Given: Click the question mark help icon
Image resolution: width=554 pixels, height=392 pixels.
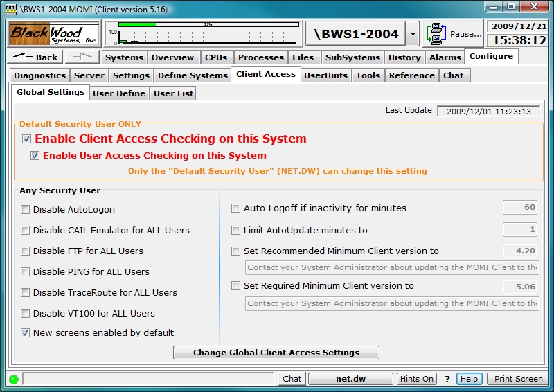Looking at the screenshot, I should pyautogui.click(x=447, y=379).
